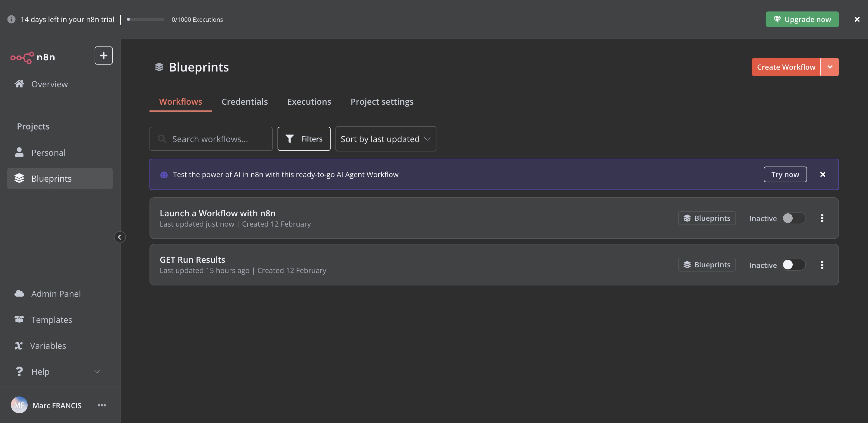This screenshot has width=868, height=423.
Task: Click the layers icon beside Blueprints heading
Action: point(159,67)
